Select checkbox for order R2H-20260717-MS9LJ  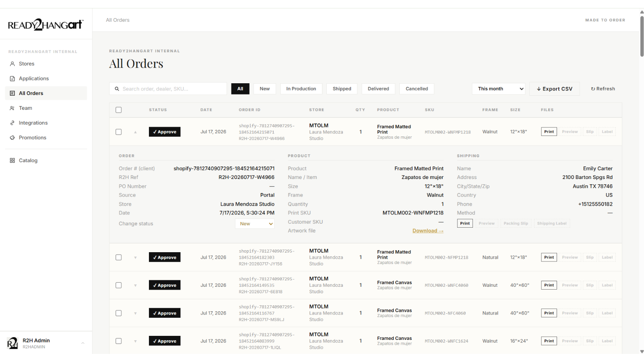[x=119, y=313]
